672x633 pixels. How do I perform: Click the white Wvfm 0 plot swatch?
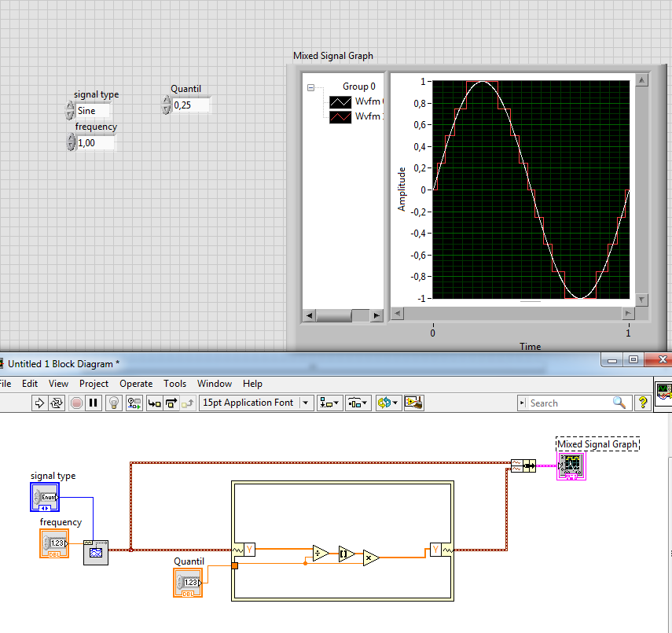(x=340, y=102)
